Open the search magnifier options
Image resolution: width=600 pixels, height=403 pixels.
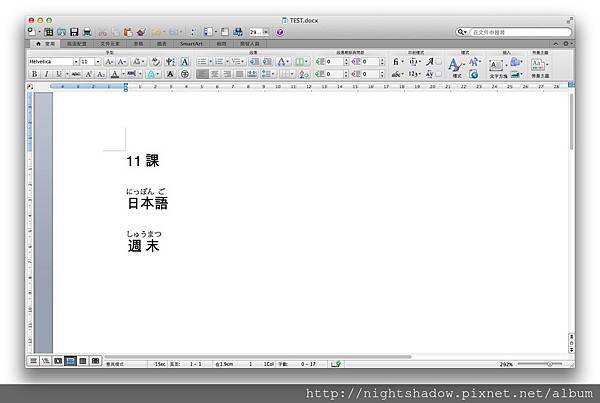[x=462, y=32]
